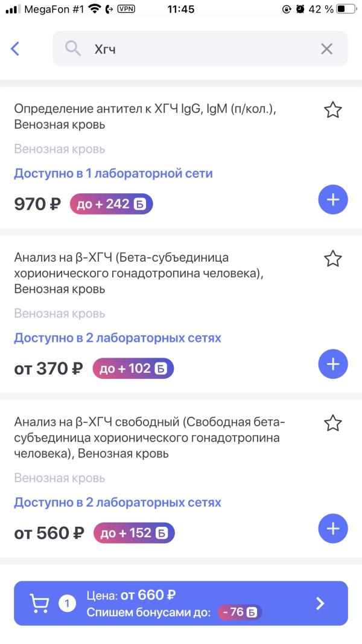
Task: Tap the 'до + 242 Б' bonus badge
Action: 111,204
